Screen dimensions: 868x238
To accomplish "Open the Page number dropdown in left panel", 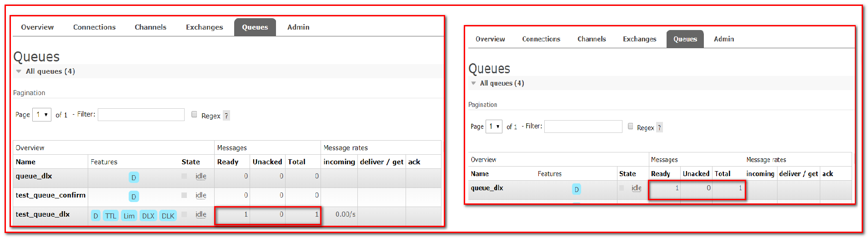I will point(42,115).
